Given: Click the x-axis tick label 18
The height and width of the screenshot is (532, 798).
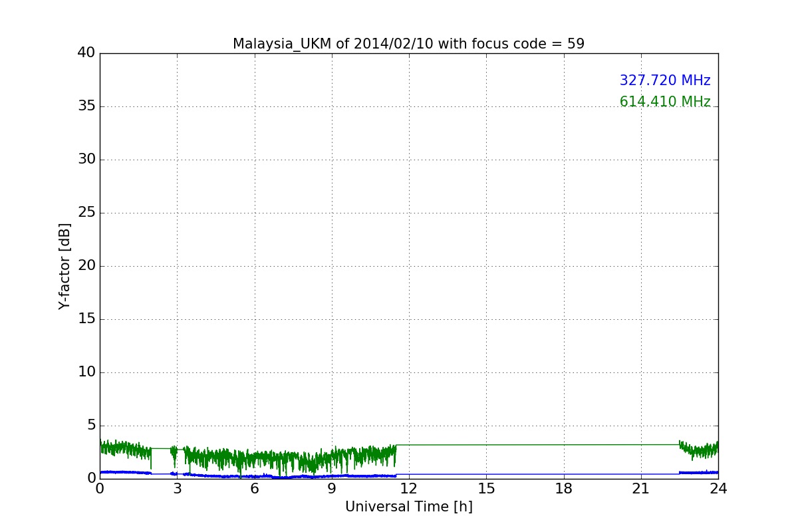Looking at the screenshot, I should pos(564,489).
